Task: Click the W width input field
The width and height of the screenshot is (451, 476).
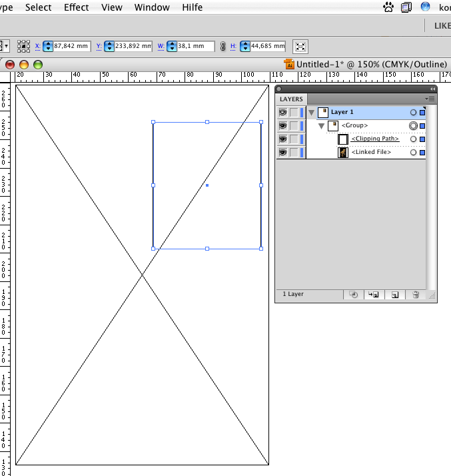Action: tap(196, 47)
